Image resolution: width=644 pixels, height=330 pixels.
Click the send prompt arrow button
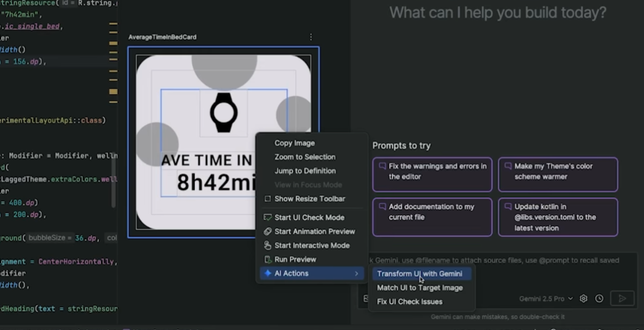622,298
